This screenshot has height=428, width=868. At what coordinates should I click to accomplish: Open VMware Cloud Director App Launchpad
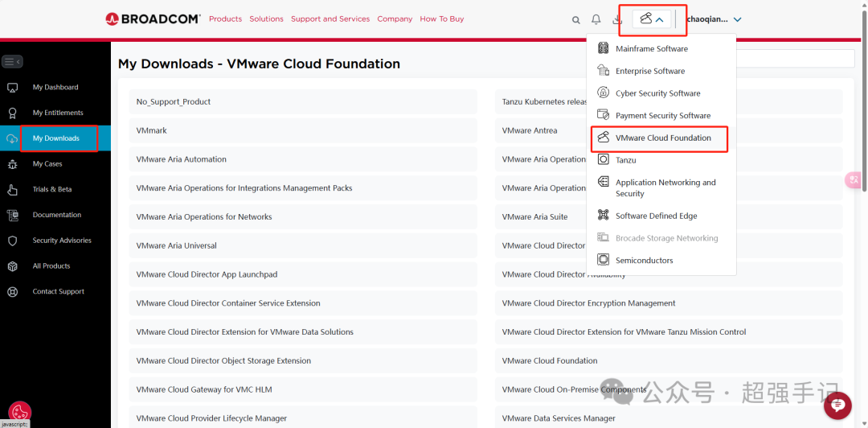coord(303,274)
